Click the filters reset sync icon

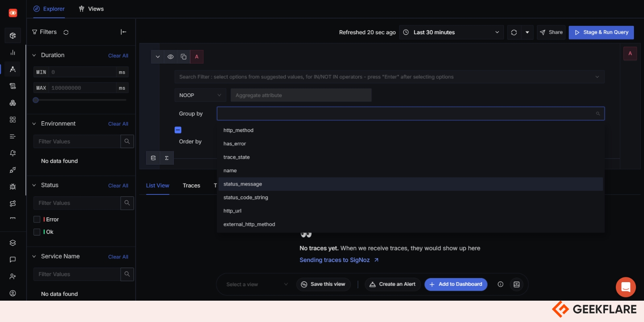tap(66, 32)
